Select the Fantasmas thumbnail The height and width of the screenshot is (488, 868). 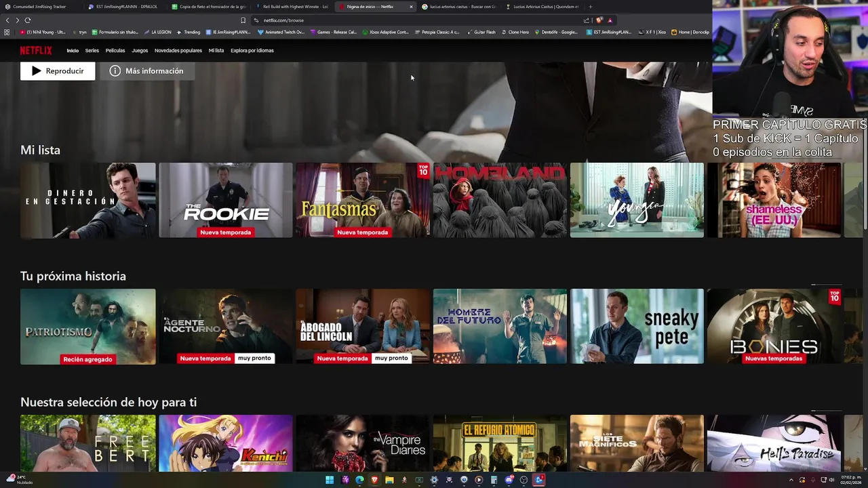(363, 201)
